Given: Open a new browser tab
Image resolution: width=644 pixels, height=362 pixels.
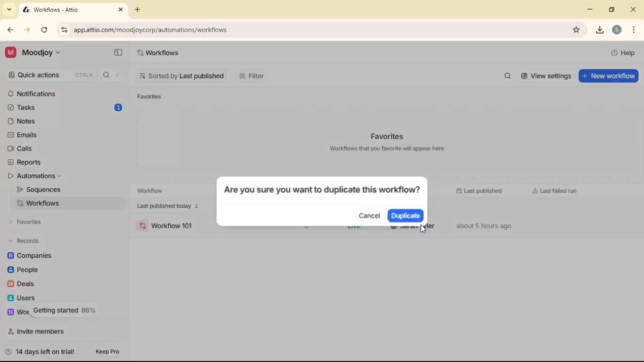Looking at the screenshot, I should 138,10.
